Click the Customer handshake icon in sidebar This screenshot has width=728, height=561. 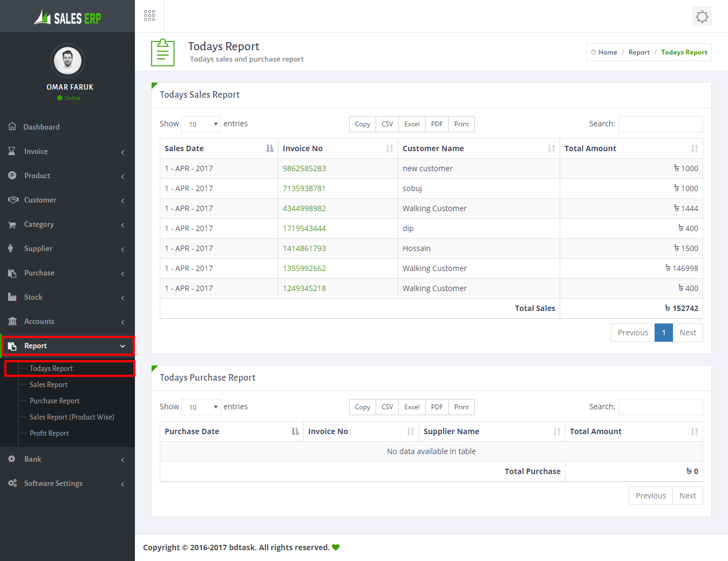click(x=13, y=200)
